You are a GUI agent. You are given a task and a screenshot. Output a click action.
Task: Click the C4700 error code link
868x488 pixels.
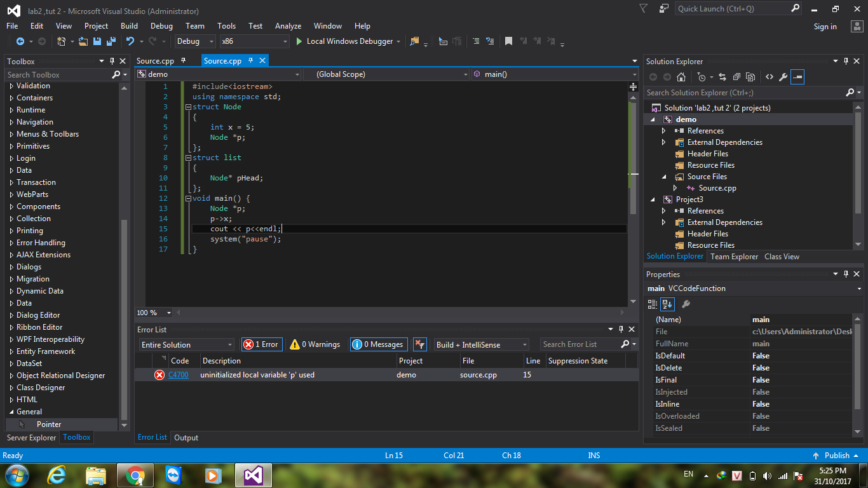(179, 375)
